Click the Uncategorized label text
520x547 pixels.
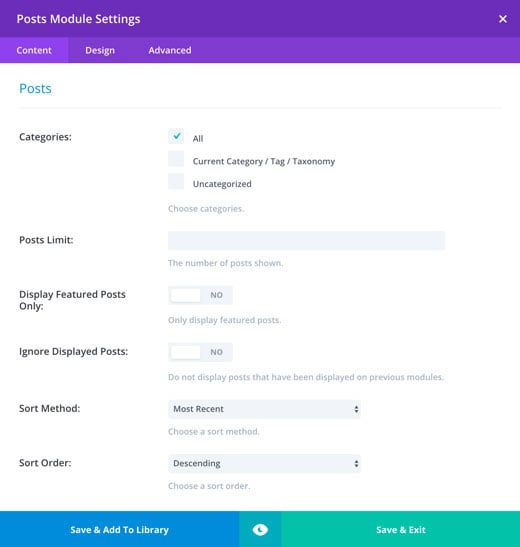(x=222, y=184)
